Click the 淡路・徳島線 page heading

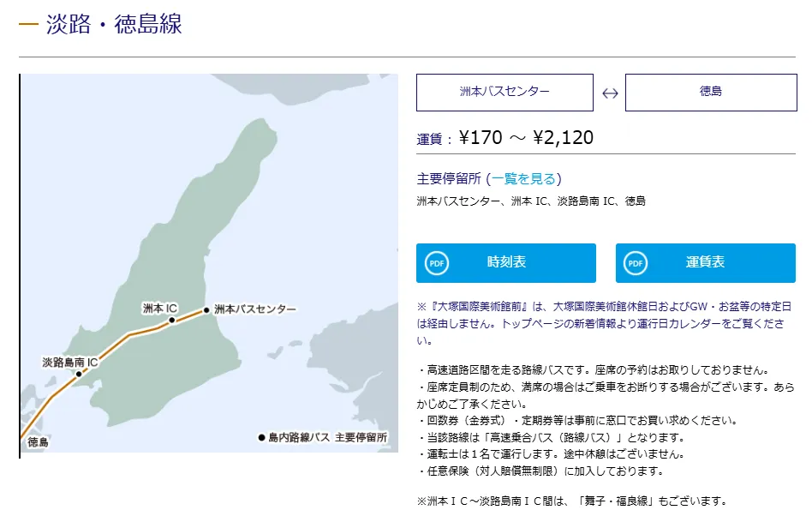[114, 24]
